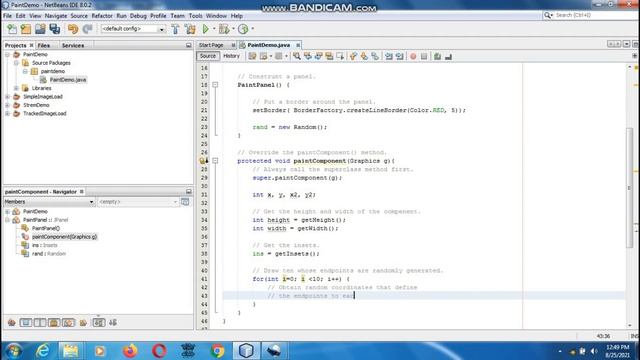Toggle Fully Qualified Names in Navigator

click(83, 323)
